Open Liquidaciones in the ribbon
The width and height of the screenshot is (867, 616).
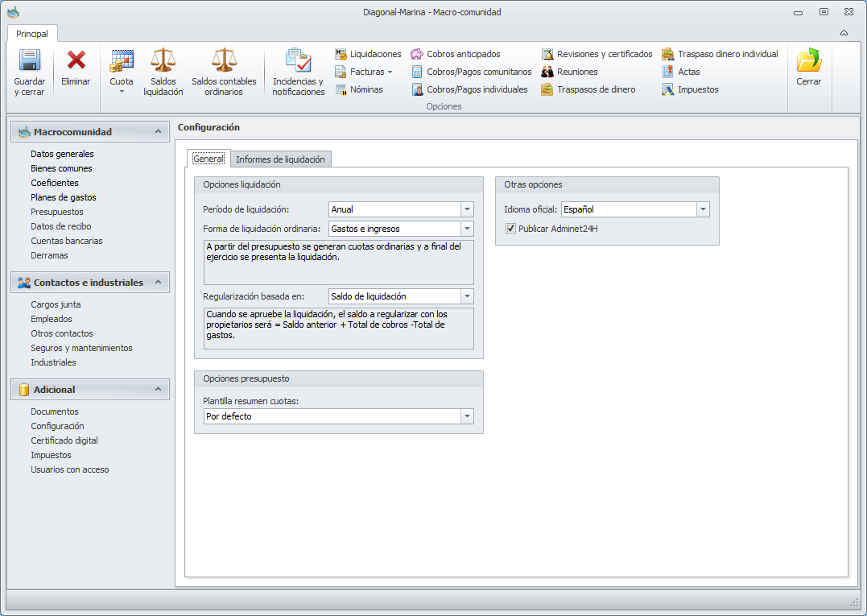pyautogui.click(x=368, y=54)
